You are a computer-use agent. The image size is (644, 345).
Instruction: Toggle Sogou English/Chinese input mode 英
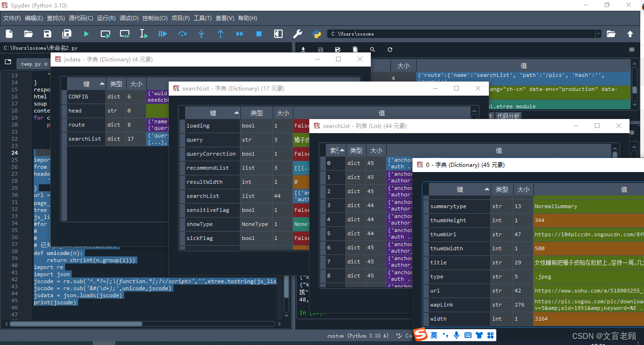[x=434, y=335]
